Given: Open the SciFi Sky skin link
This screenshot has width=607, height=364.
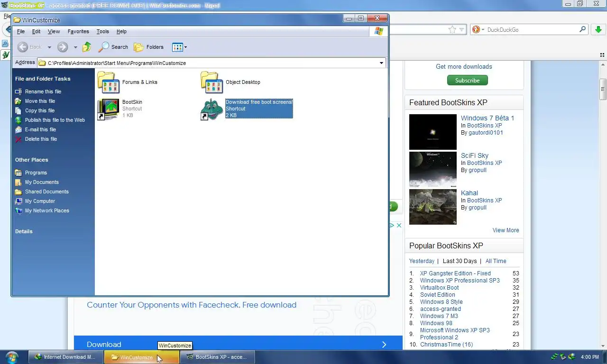Looking at the screenshot, I should 475,155.
